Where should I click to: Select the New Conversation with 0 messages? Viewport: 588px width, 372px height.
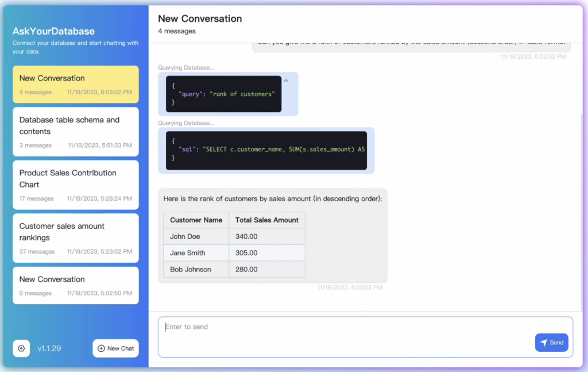75,285
